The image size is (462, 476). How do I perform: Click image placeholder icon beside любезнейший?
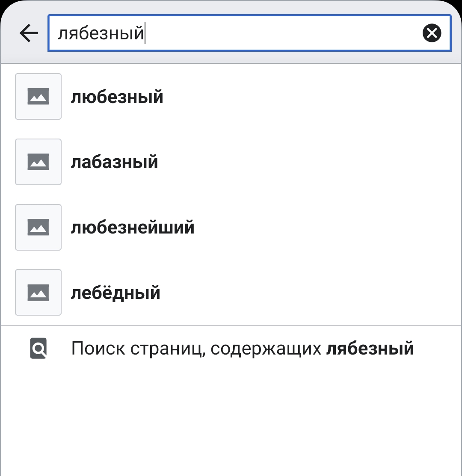coord(38,227)
